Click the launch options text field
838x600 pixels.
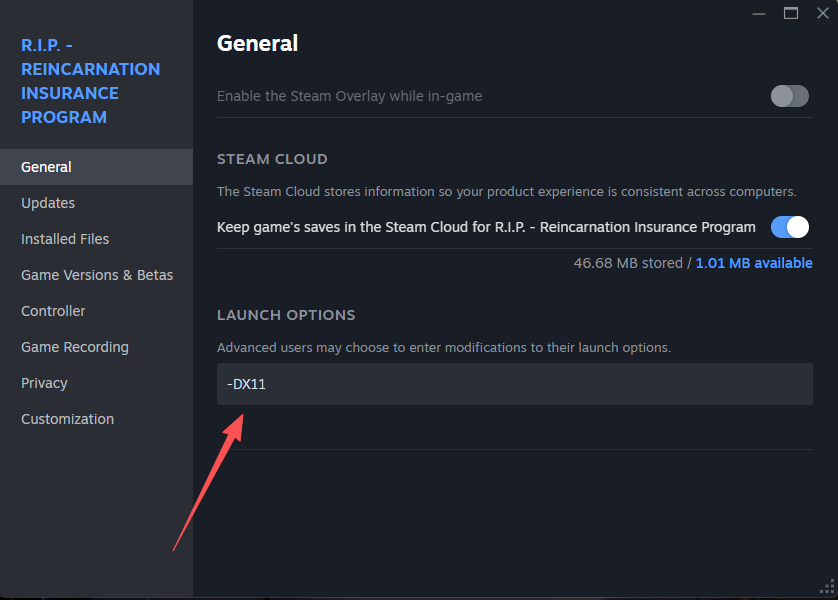(514, 384)
